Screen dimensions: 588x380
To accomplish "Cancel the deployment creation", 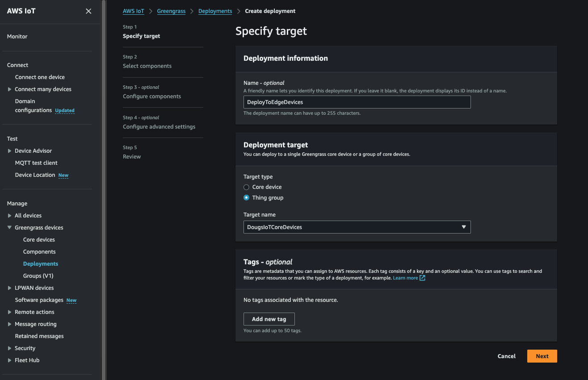I will tap(507, 356).
